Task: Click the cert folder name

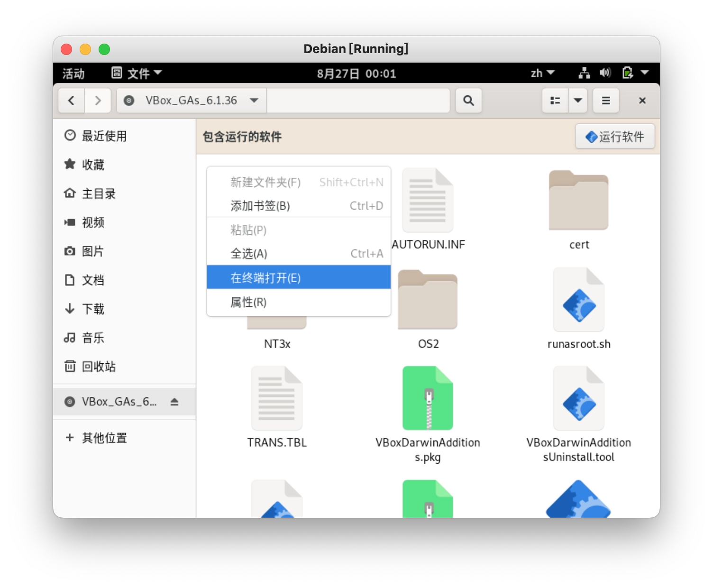Action: tap(579, 245)
